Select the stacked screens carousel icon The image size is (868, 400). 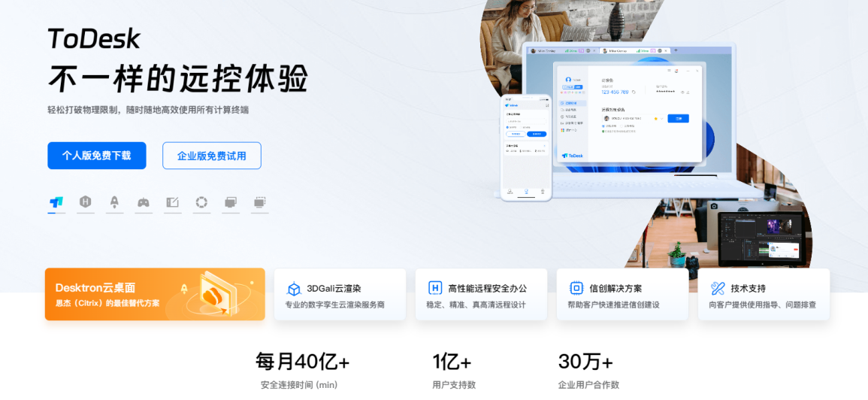[231, 202]
